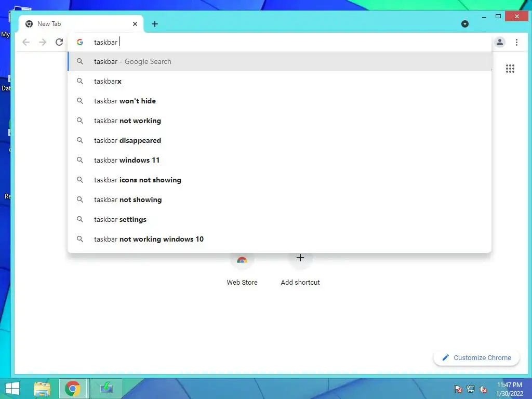
Task: Choose the 'taskbarx' suggestion
Action: click(280, 81)
